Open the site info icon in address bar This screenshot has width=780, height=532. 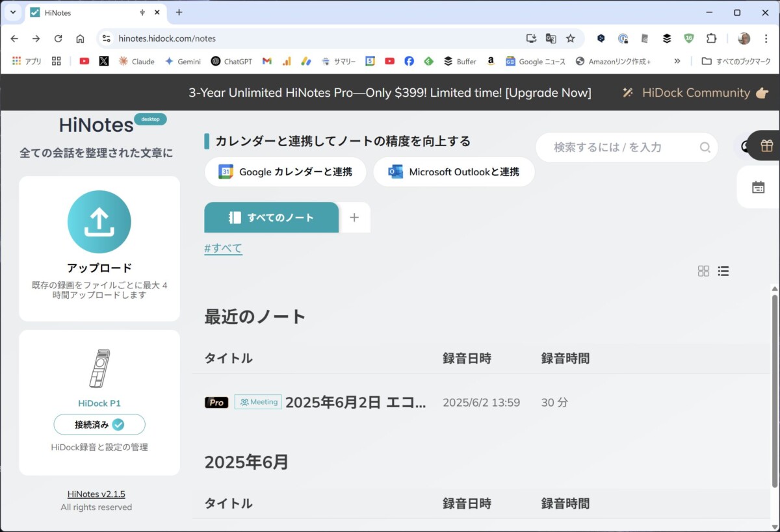click(107, 38)
